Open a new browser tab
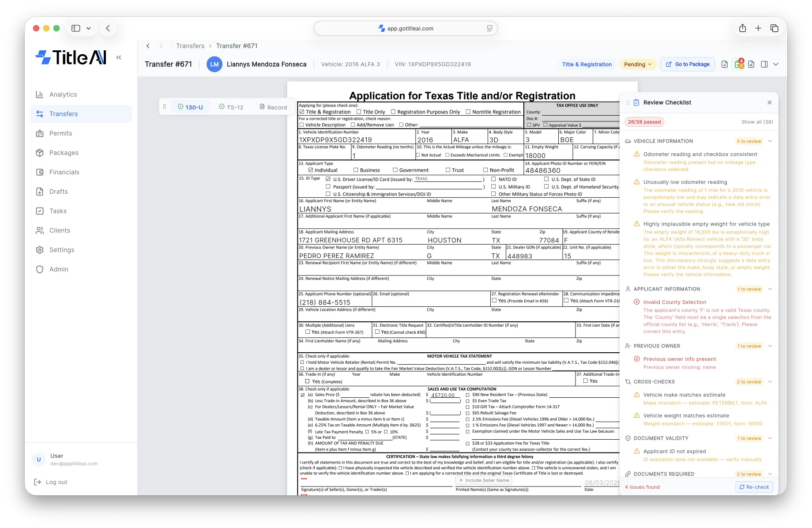Screen dimensions: 812x528 pyautogui.click(x=758, y=28)
